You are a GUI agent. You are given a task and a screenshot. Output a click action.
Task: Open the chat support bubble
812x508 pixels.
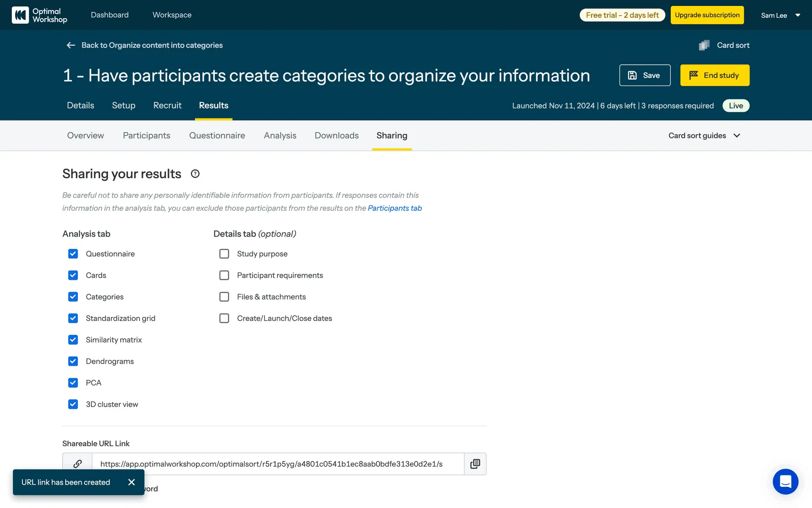(785, 481)
